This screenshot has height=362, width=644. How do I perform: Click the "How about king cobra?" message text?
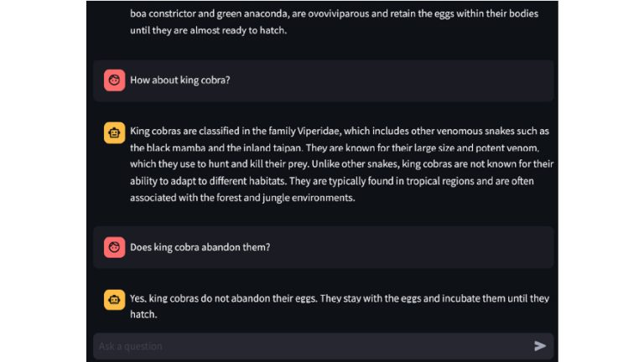pos(179,80)
